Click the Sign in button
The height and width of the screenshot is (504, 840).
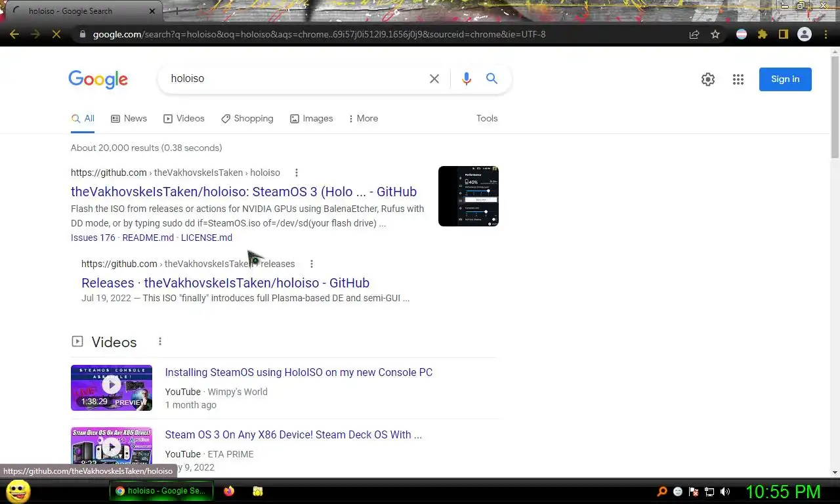click(x=785, y=79)
